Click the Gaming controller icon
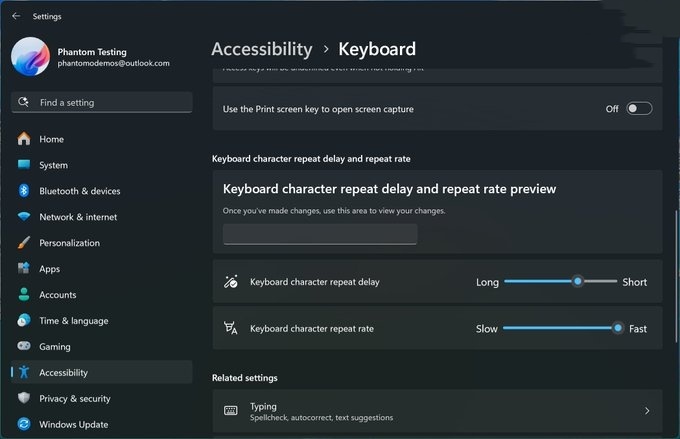Screen dimensions: 680x439 point(24,346)
